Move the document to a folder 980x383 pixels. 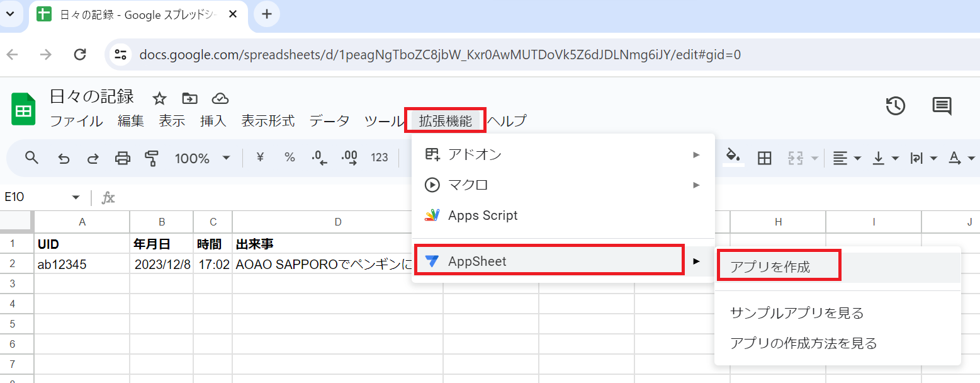coord(189,98)
